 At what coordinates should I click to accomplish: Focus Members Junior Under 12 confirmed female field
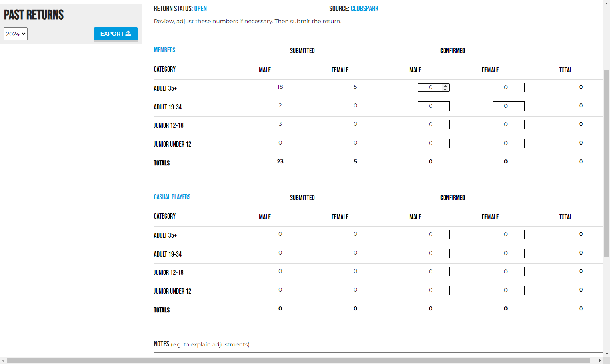pos(508,143)
